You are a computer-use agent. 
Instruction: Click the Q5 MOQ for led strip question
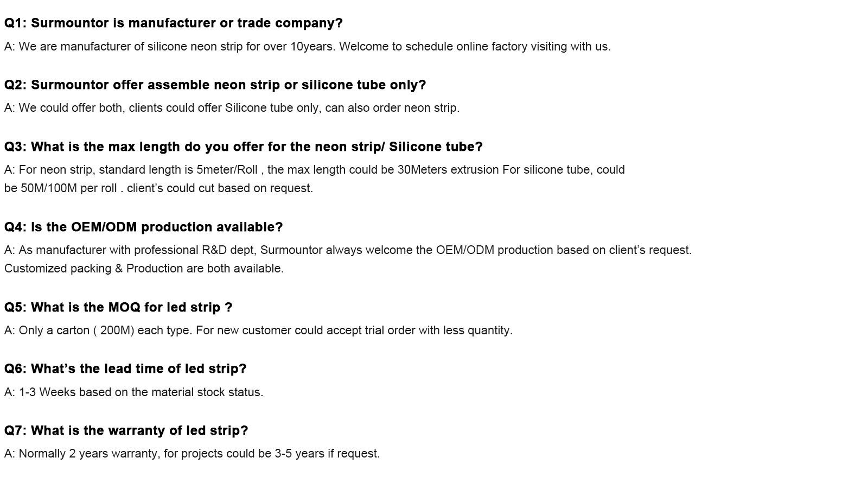click(118, 308)
